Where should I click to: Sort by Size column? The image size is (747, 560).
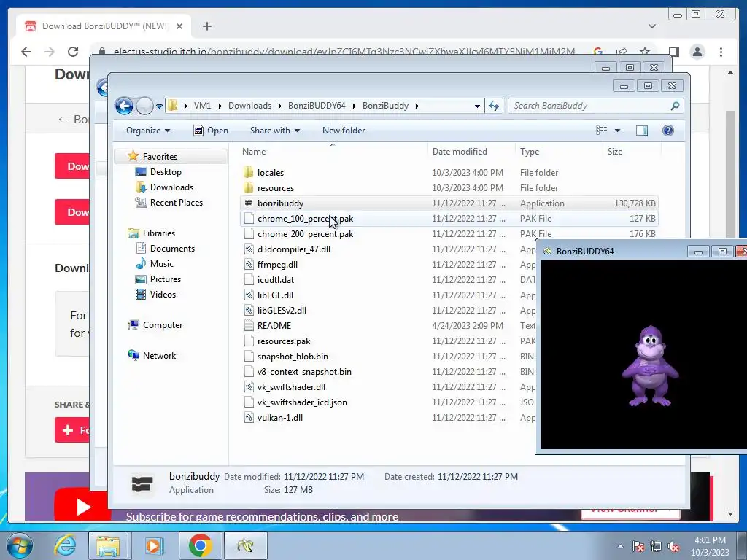615,152
